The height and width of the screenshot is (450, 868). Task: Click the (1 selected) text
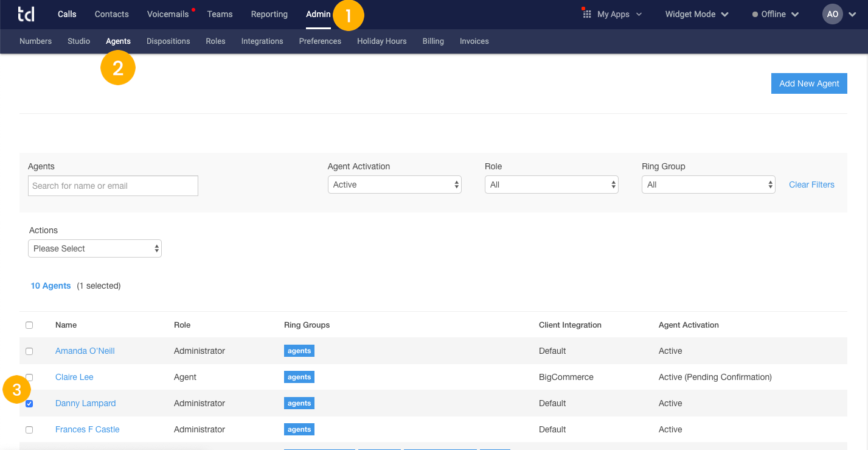[x=99, y=286]
